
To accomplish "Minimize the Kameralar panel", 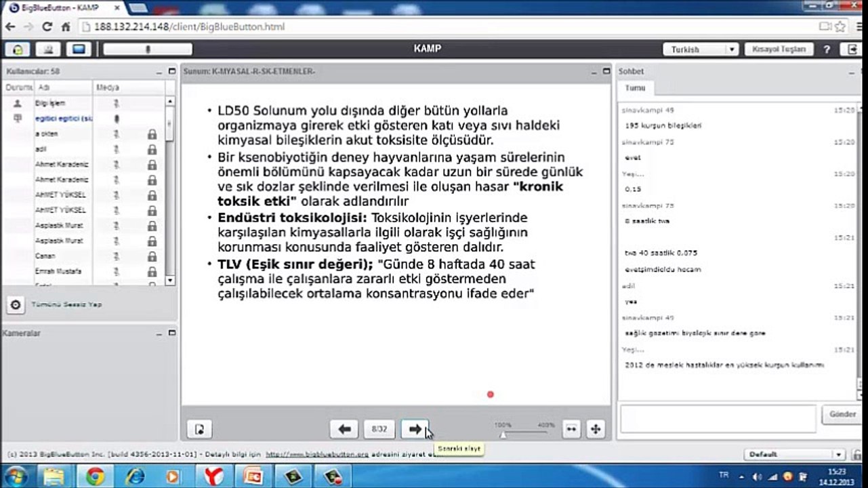I will 160,333.
